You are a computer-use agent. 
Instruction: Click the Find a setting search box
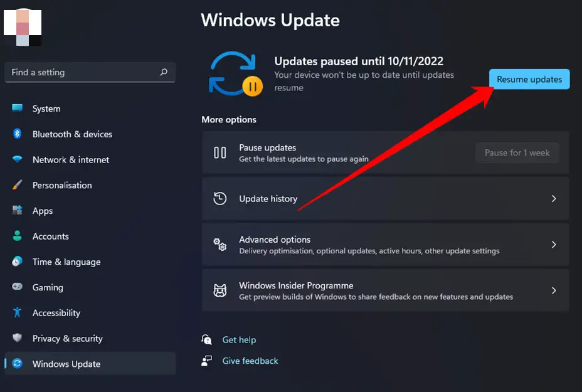90,72
